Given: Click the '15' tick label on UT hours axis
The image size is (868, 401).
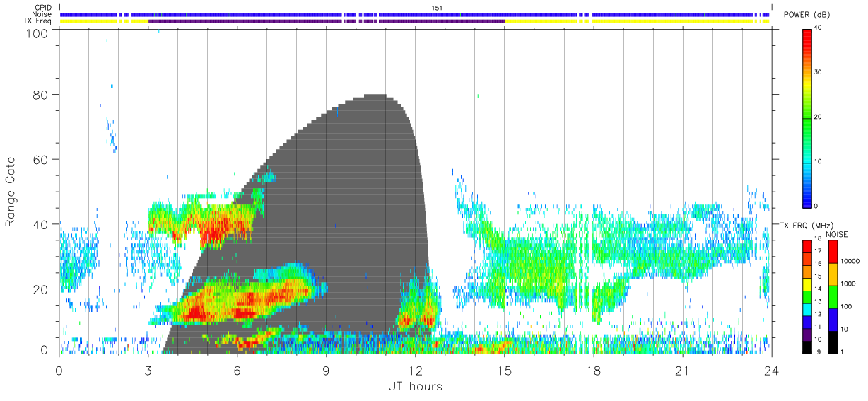Looking at the screenshot, I should click(x=504, y=371).
